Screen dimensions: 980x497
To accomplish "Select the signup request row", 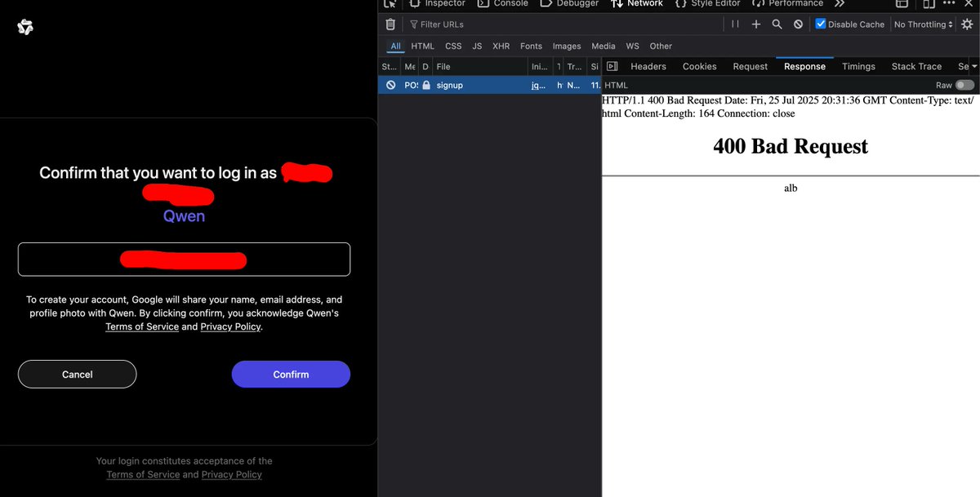I will point(490,85).
